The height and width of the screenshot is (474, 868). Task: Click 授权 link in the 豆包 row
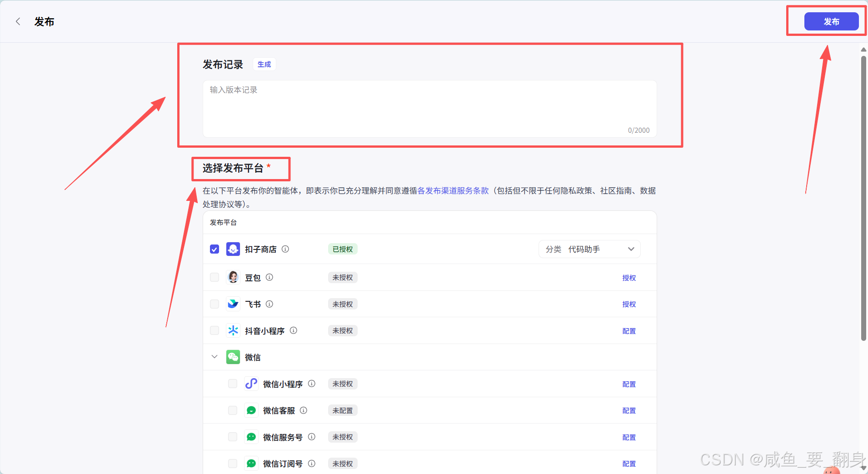tap(629, 278)
